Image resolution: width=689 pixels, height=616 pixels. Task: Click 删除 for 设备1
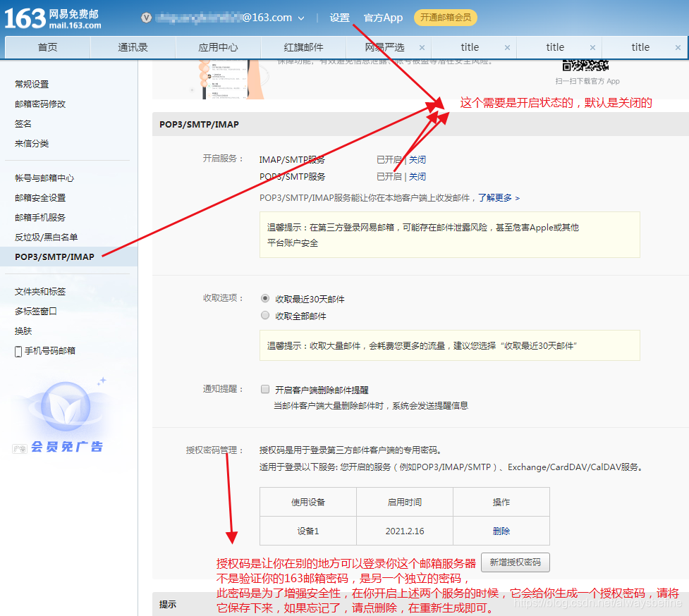pyautogui.click(x=501, y=531)
